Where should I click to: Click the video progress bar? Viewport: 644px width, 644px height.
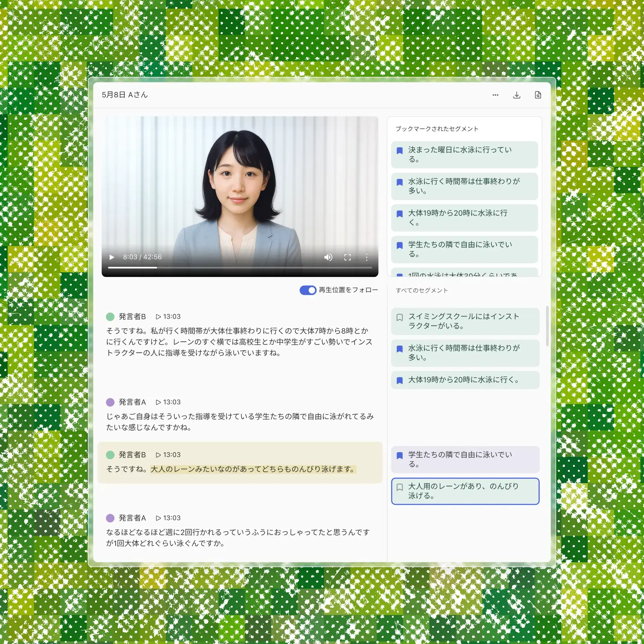point(240,268)
